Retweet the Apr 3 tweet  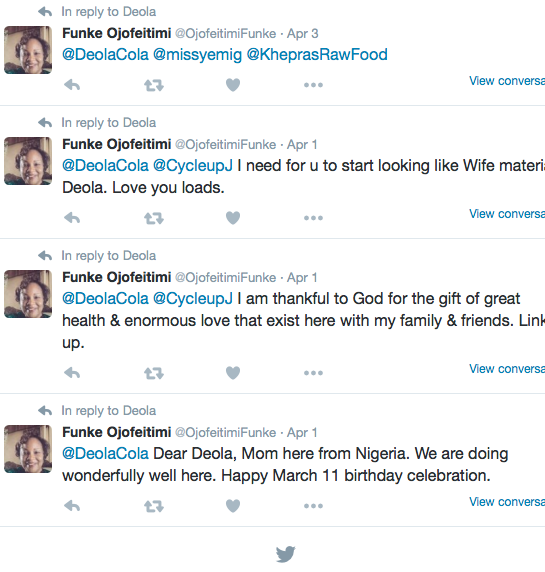[x=154, y=86]
